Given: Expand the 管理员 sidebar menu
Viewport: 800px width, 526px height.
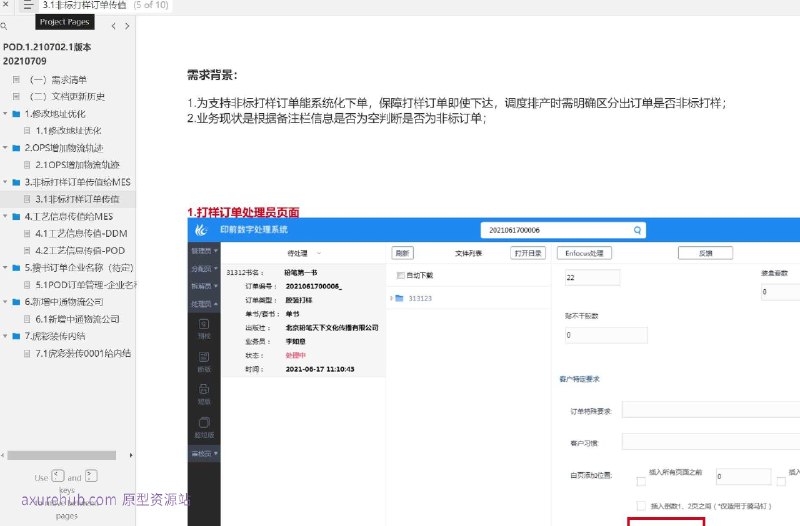Looking at the screenshot, I should 204,251.
